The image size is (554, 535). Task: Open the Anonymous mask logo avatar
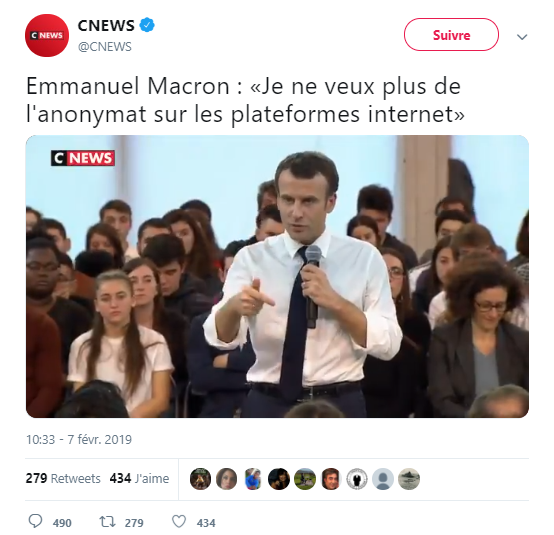coord(357,479)
